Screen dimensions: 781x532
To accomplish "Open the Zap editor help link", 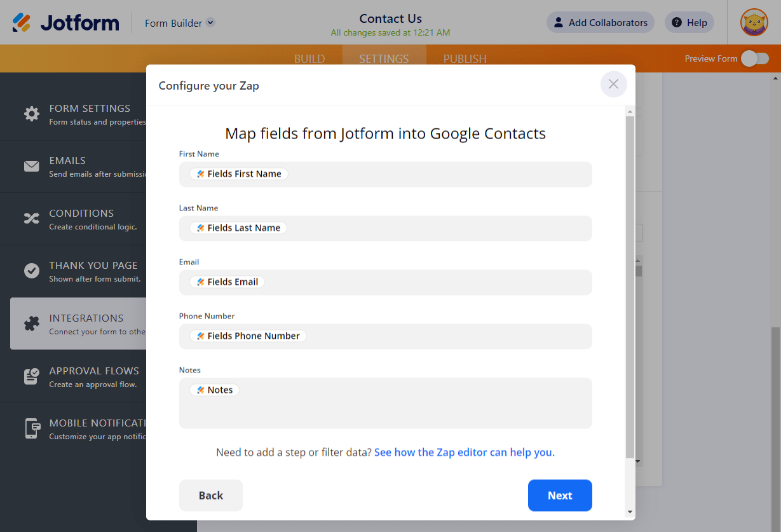I will coord(464,453).
